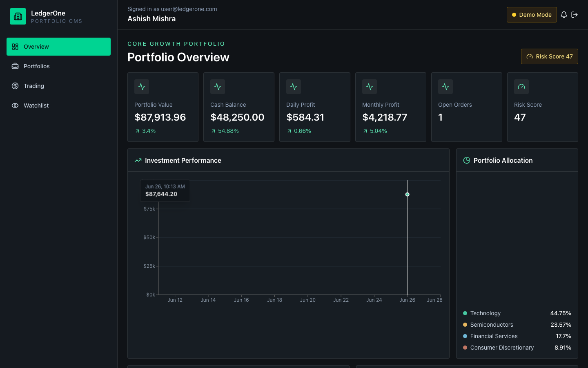
Task: Click the Jun 20 axis label
Action: 307,300
